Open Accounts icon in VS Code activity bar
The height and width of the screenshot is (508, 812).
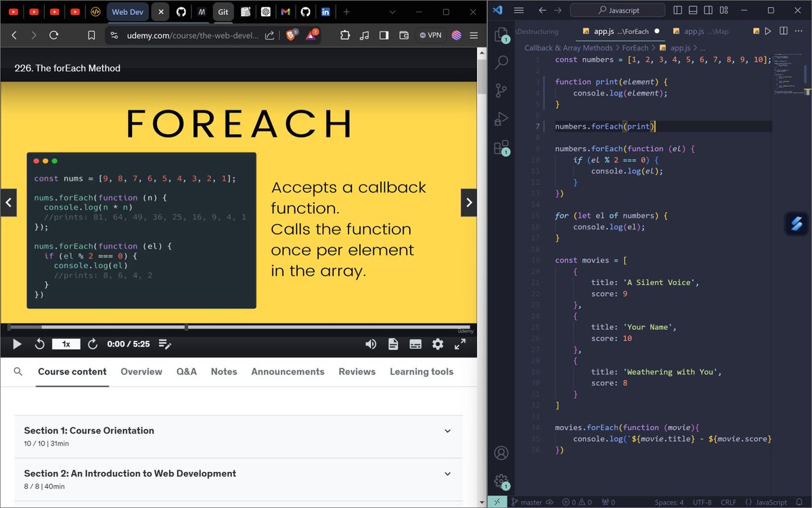pyautogui.click(x=501, y=452)
